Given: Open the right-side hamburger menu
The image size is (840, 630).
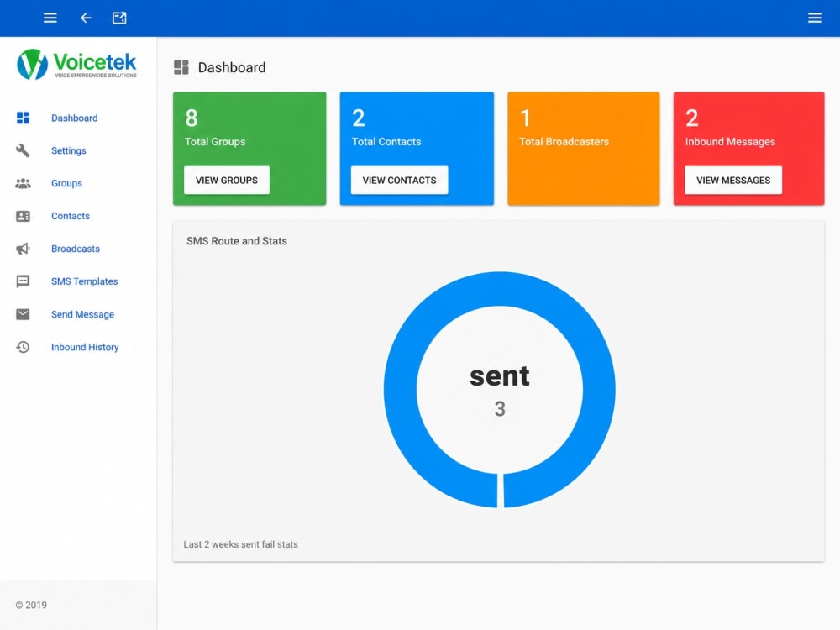Looking at the screenshot, I should click(x=814, y=18).
